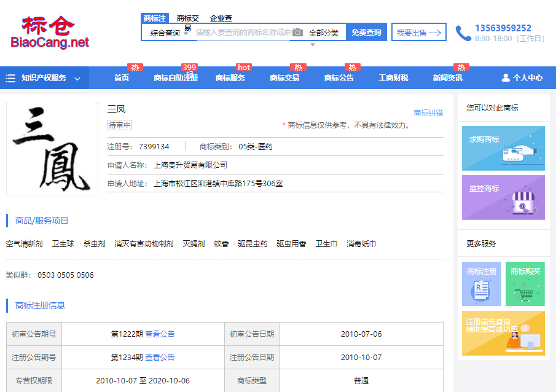The height and width of the screenshot is (392, 556).
Task: Click the 三凤 trademark title
Action: pyautogui.click(x=116, y=109)
